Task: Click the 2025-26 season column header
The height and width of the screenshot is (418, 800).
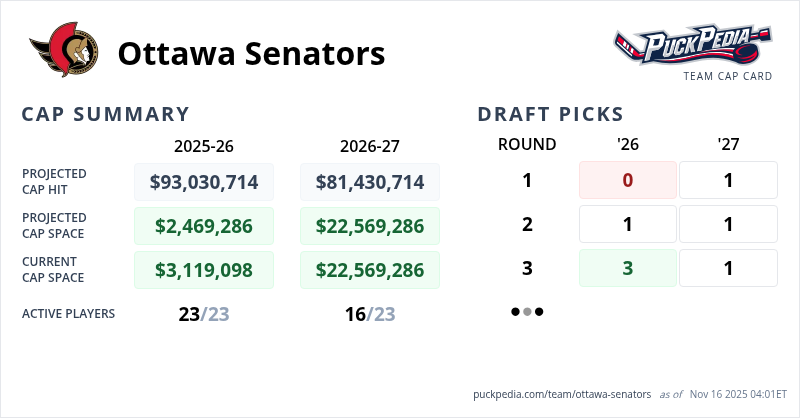Action: point(204,145)
